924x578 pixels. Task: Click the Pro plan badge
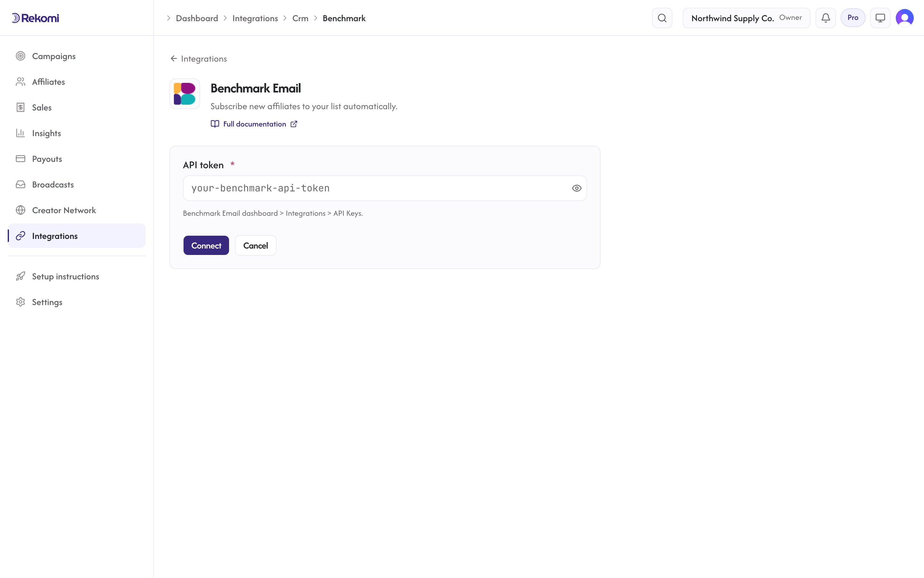point(852,18)
